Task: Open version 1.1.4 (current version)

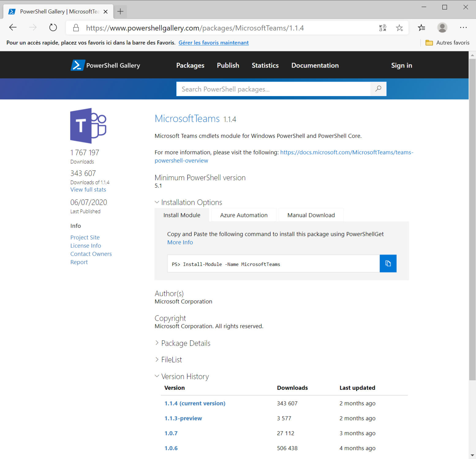Action: (x=195, y=403)
